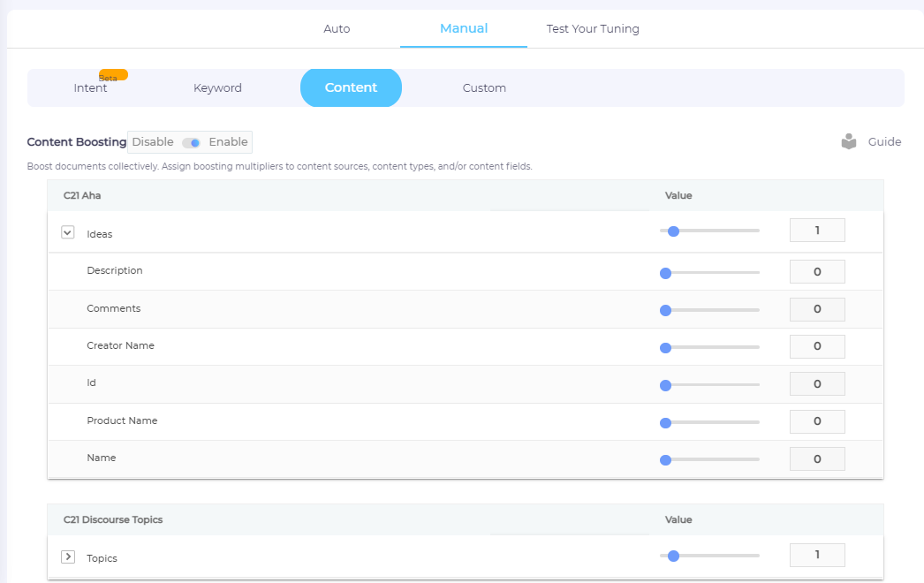The height and width of the screenshot is (583, 924).
Task: Toggle the Content Boosting enable switch
Action: coord(191,142)
